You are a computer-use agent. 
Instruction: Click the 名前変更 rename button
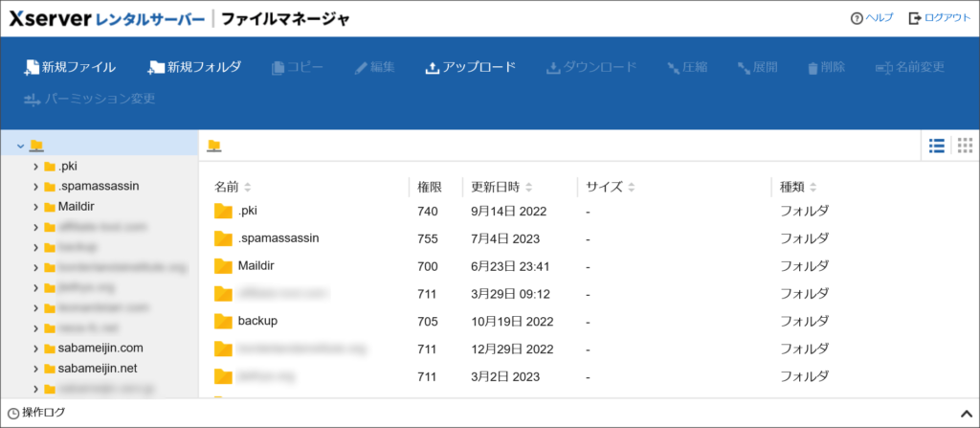pyautogui.click(x=909, y=68)
